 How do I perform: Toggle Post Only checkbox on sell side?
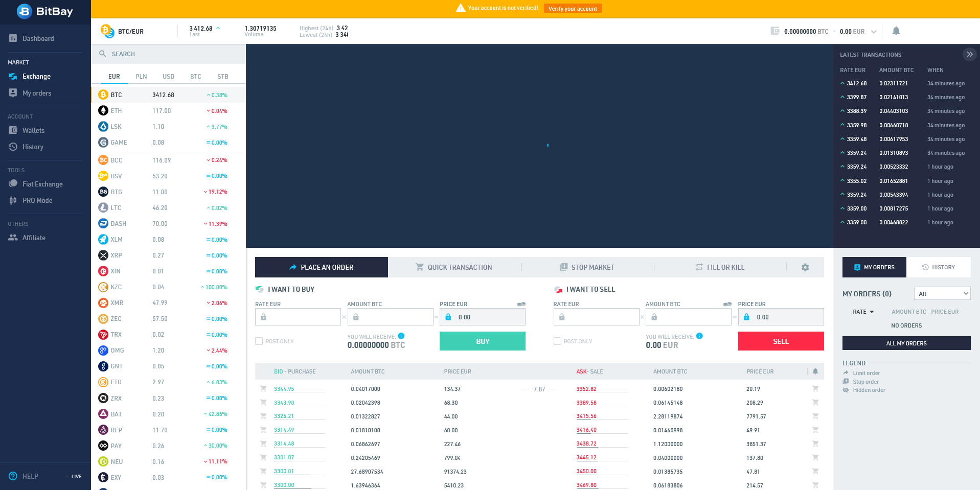coord(557,341)
